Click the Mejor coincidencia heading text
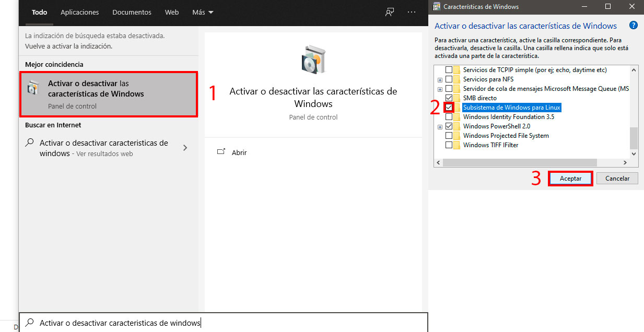The image size is (644, 332). pos(54,64)
